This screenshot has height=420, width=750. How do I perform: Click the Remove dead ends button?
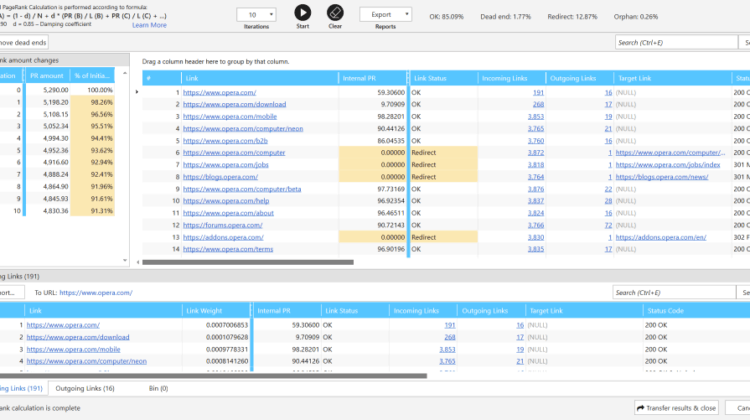tap(24, 43)
